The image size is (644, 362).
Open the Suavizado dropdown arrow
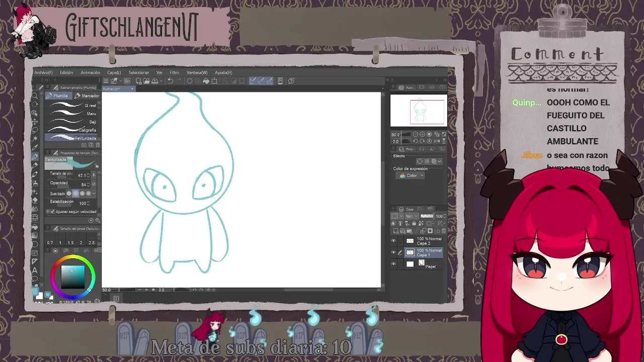[x=94, y=194]
